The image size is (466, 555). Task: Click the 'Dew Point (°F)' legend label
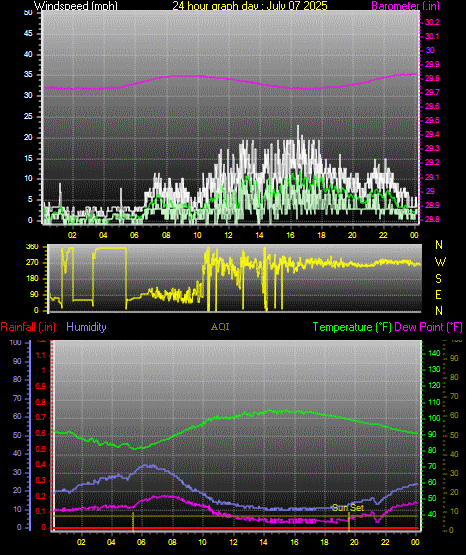(x=428, y=327)
